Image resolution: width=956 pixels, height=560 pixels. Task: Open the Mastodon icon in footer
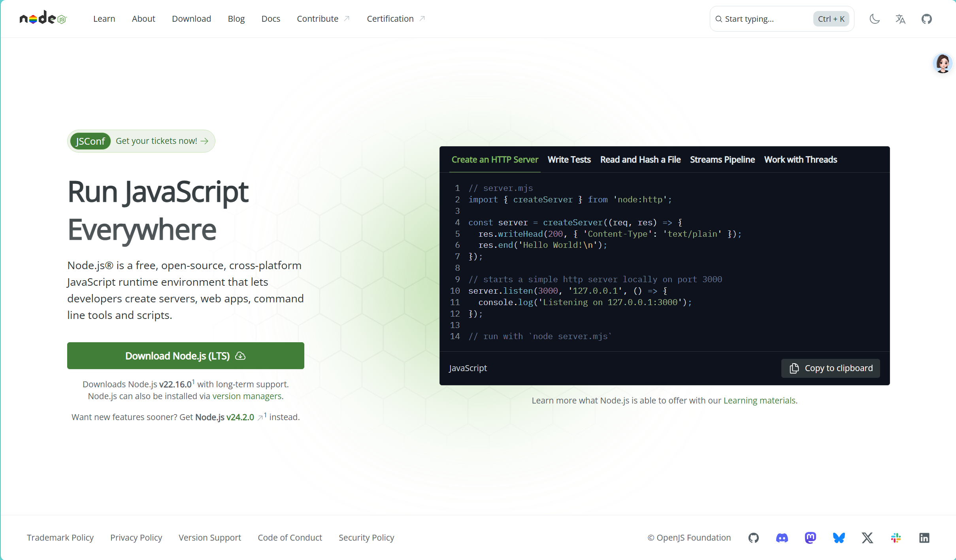[811, 537]
